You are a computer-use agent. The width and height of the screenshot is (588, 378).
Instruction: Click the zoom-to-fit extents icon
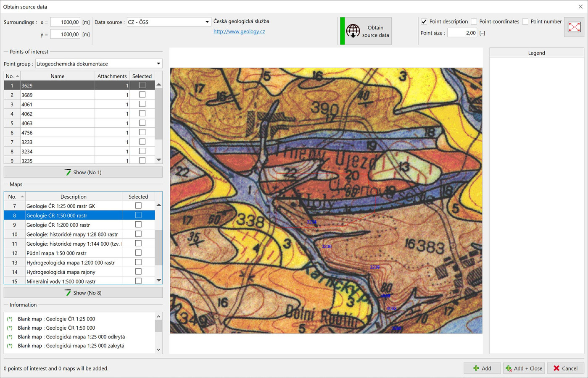pos(574,27)
